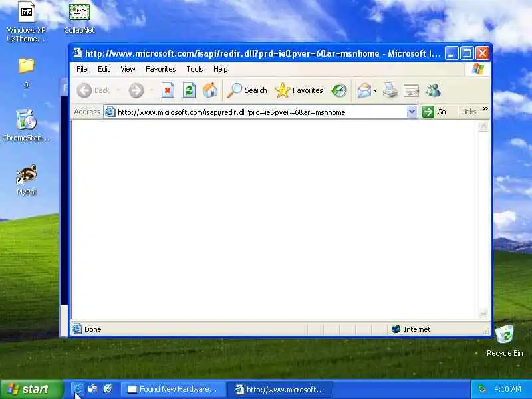Screen dimensions: 532x399
Task: Click the vertical scrollbar up arrow
Action: point(483,126)
